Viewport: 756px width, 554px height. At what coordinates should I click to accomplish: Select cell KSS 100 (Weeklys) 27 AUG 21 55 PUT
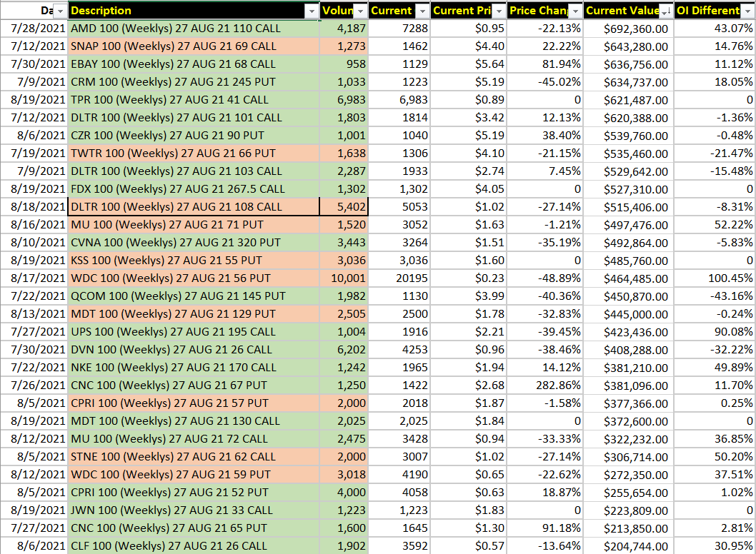[194, 260]
